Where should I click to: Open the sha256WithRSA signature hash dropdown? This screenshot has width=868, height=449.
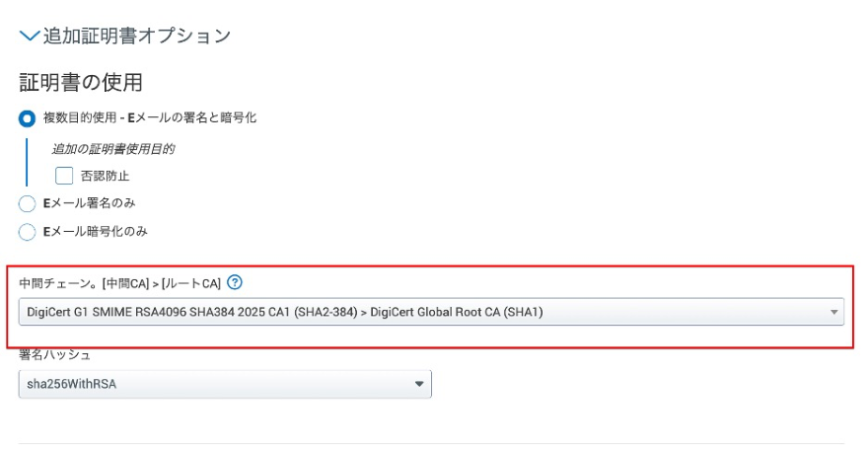tap(225, 384)
